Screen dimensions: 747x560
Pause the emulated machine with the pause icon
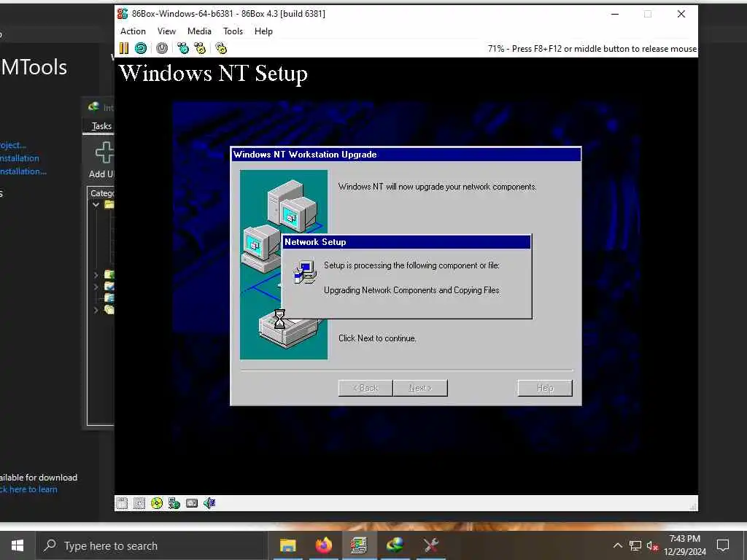[x=124, y=48]
